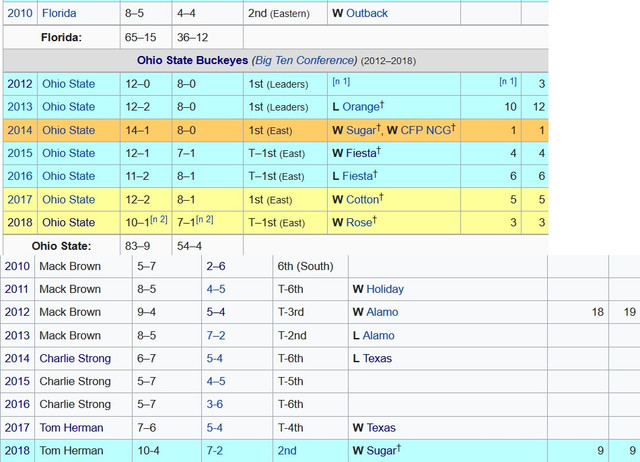
Task: Open Sugar bowl link in 2014 Ohio State row
Action: pos(362,130)
